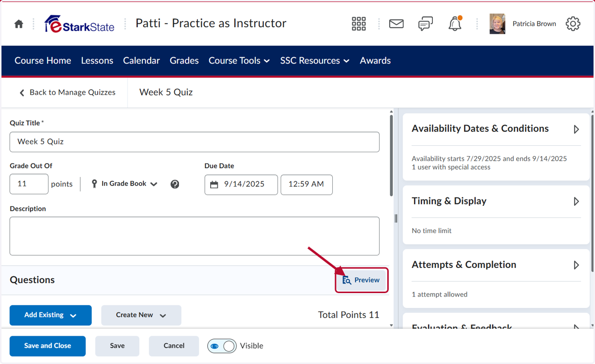Click Patricia Brown's profile picture
This screenshot has width=595, height=364.
click(497, 24)
